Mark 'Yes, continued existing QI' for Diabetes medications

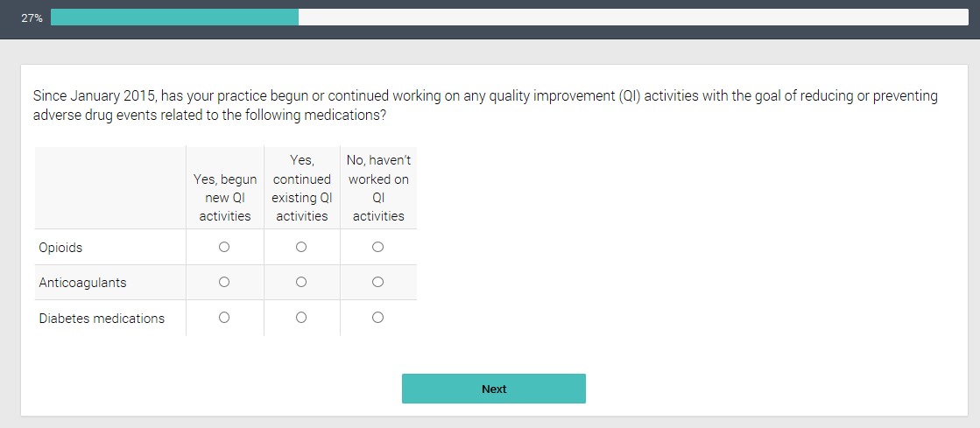coord(301,318)
